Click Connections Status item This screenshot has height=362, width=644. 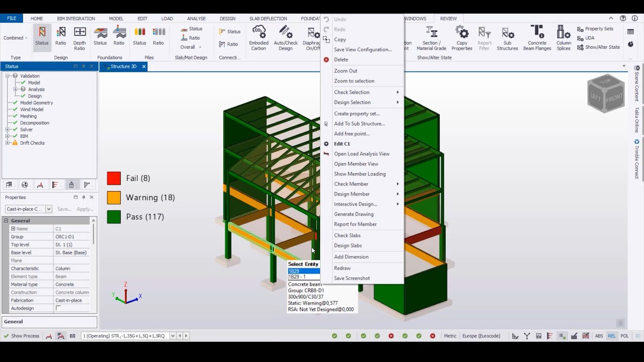click(230, 31)
